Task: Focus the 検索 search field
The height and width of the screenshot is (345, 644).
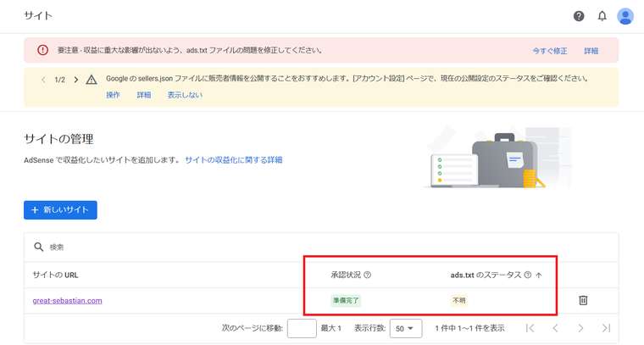Action: [x=320, y=247]
